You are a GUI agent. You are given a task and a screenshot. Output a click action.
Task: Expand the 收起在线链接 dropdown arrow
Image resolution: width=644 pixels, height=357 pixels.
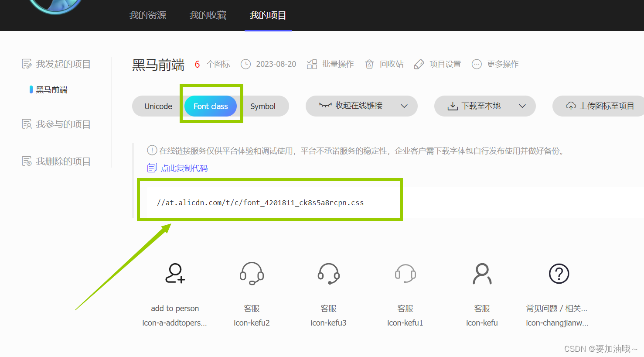click(404, 106)
